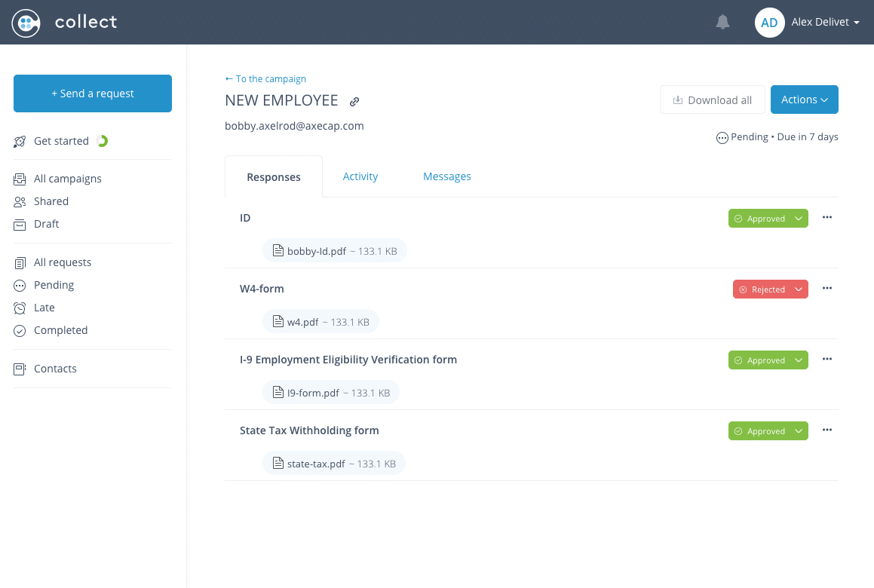The width and height of the screenshot is (874, 588).
Task: Open the three-dot menu for ID row
Action: 827,218
